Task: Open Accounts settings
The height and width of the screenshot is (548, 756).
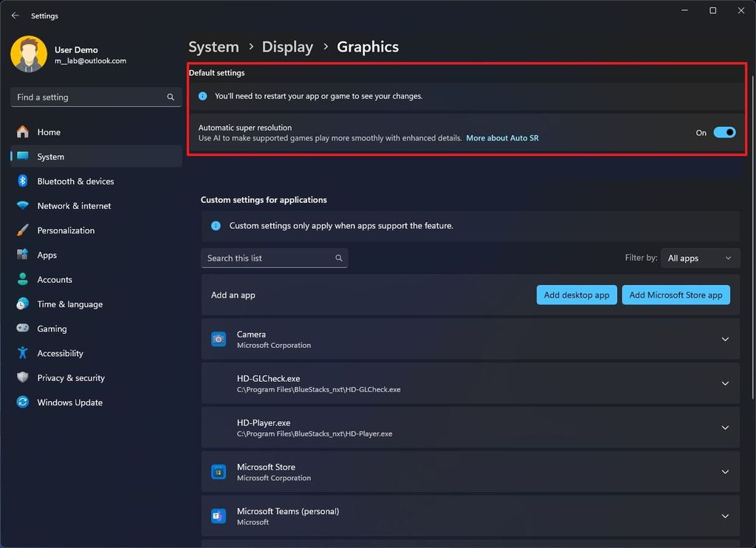Action: click(x=56, y=279)
